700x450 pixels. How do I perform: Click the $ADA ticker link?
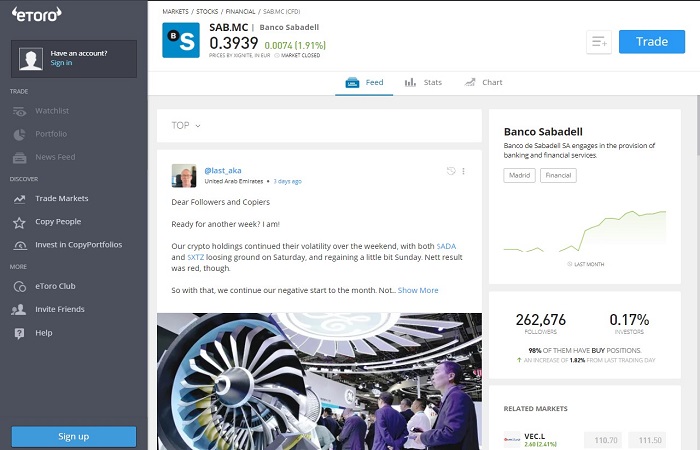446,246
